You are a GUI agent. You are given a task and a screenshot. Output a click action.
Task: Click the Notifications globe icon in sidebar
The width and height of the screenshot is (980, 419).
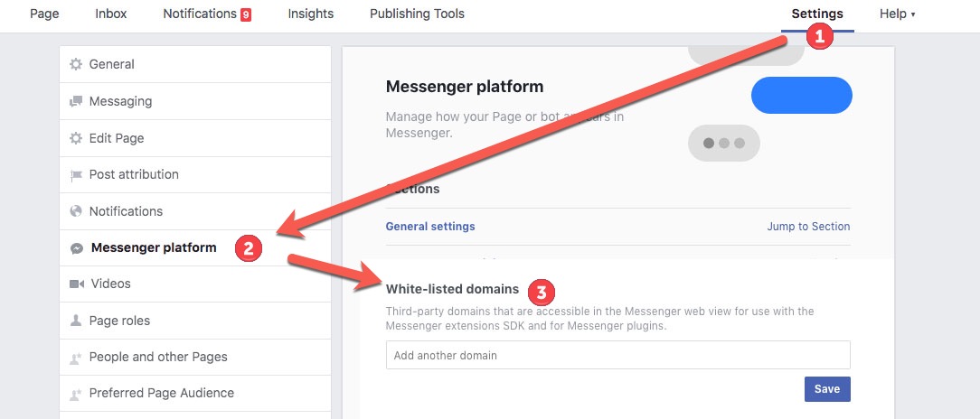coord(76,211)
